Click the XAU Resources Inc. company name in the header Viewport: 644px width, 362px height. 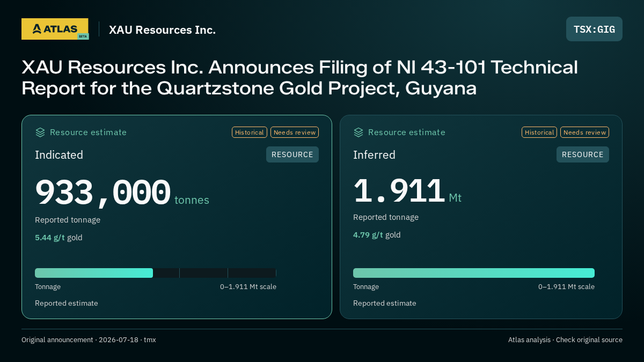(x=162, y=29)
